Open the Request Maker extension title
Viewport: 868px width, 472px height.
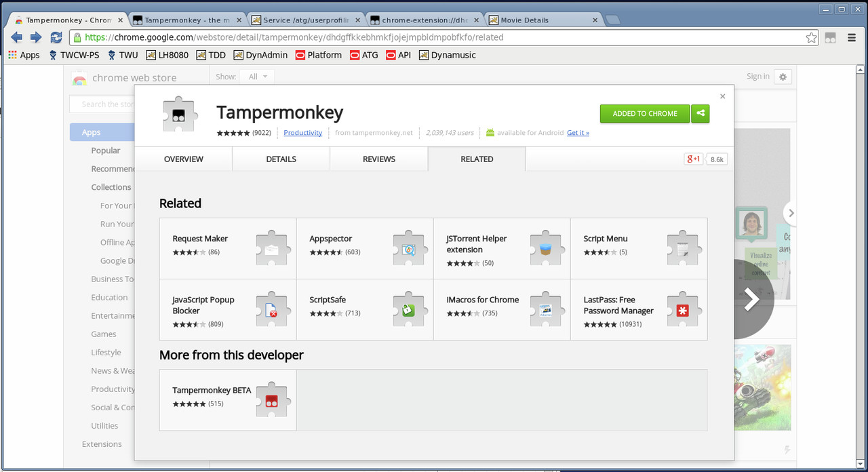coord(200,239)
